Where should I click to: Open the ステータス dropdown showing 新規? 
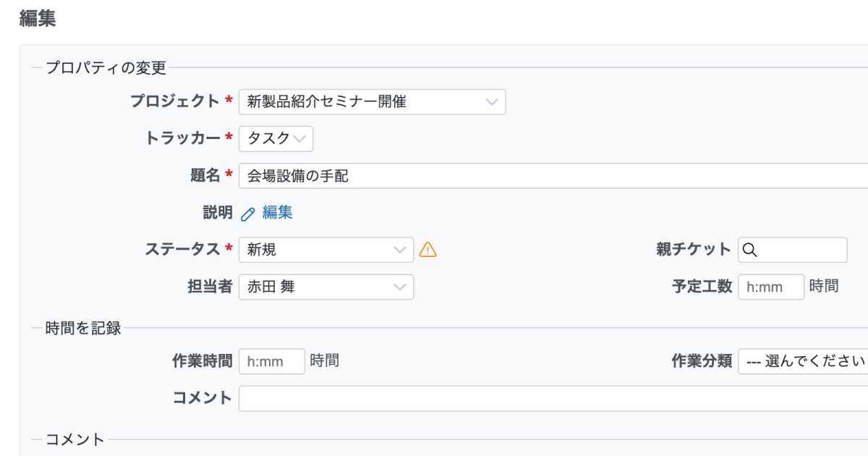click(325, 250)
